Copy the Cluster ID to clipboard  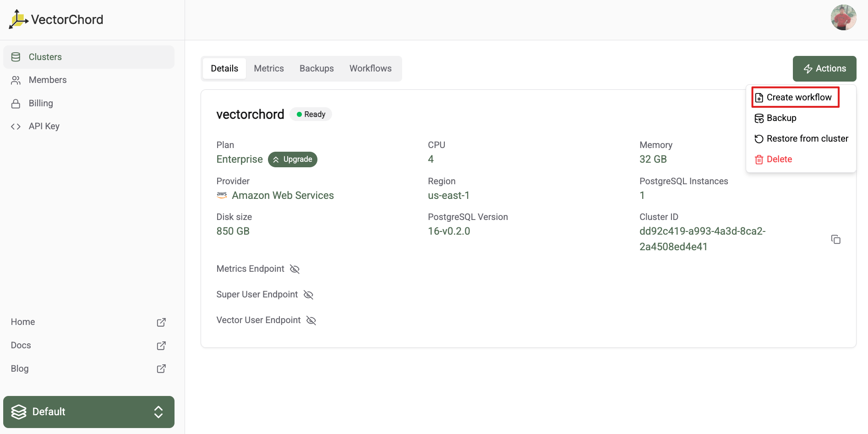coord(835,239)
